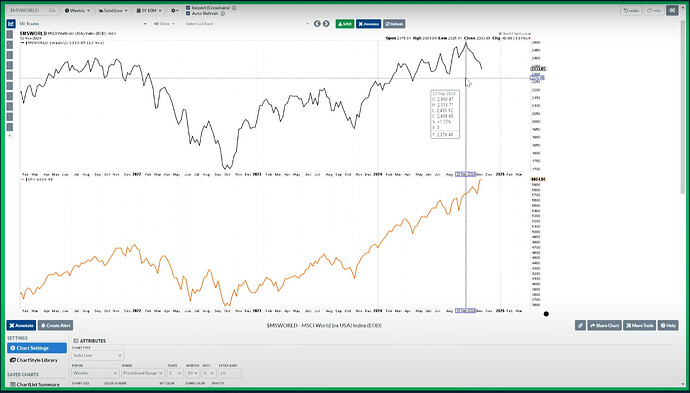Click the 23 Sep 2024 inspect tooltip
690x393 pixels.
[445, 114]
